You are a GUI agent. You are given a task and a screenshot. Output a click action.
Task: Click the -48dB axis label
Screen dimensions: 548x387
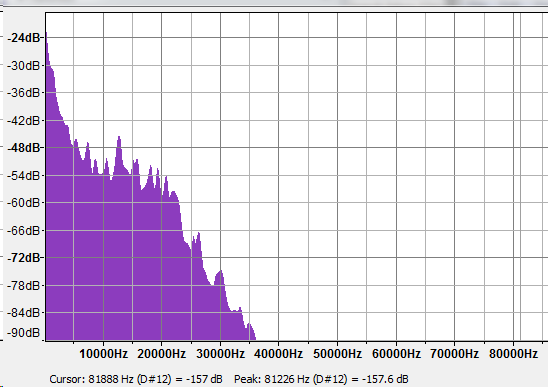coord(24,148)
